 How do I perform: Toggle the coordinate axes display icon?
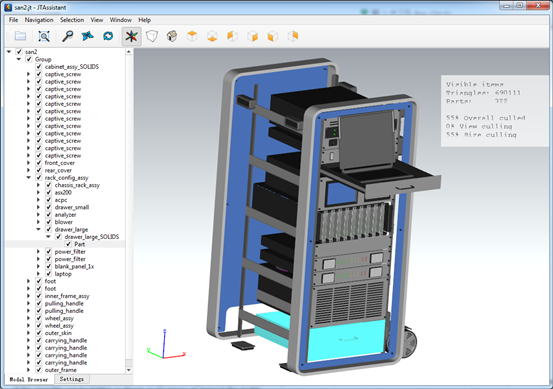coord(132,36)
